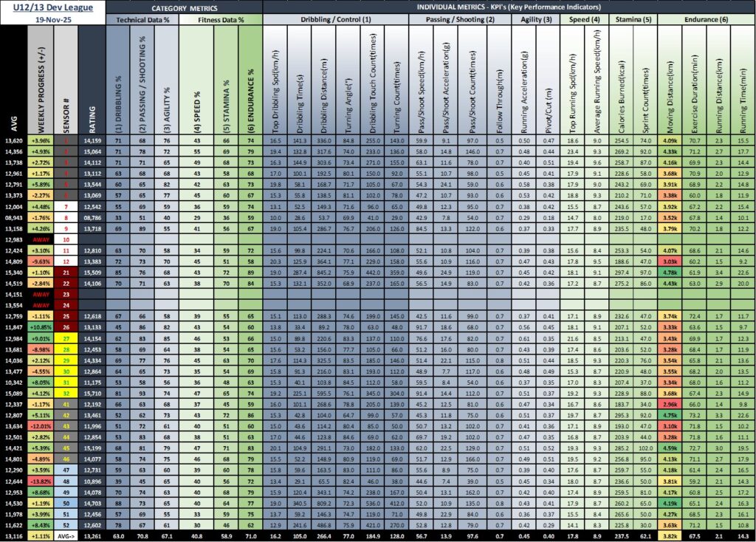The height and width of the screenshot is (542, 756).
Task: Select the AVG-> label in the bottom row
Action: click(x=66, y=535)
